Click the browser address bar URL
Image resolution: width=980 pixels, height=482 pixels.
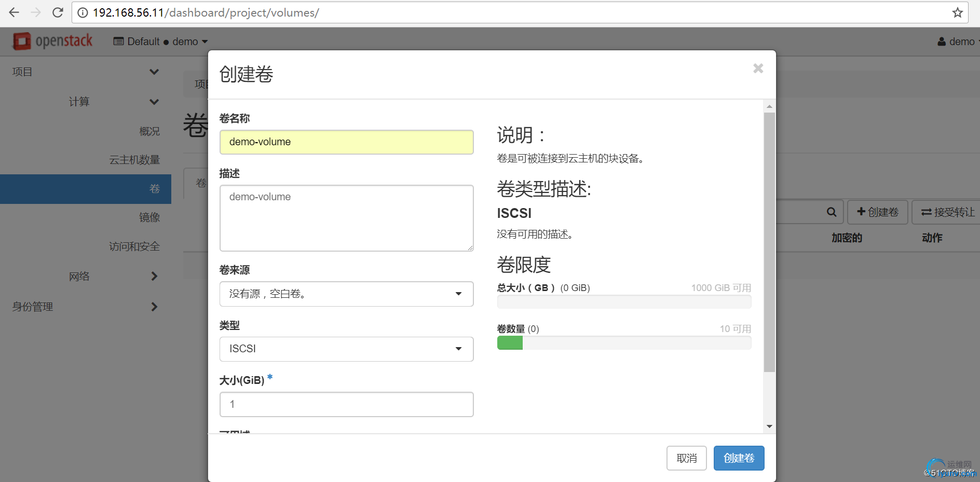(206, 13)
